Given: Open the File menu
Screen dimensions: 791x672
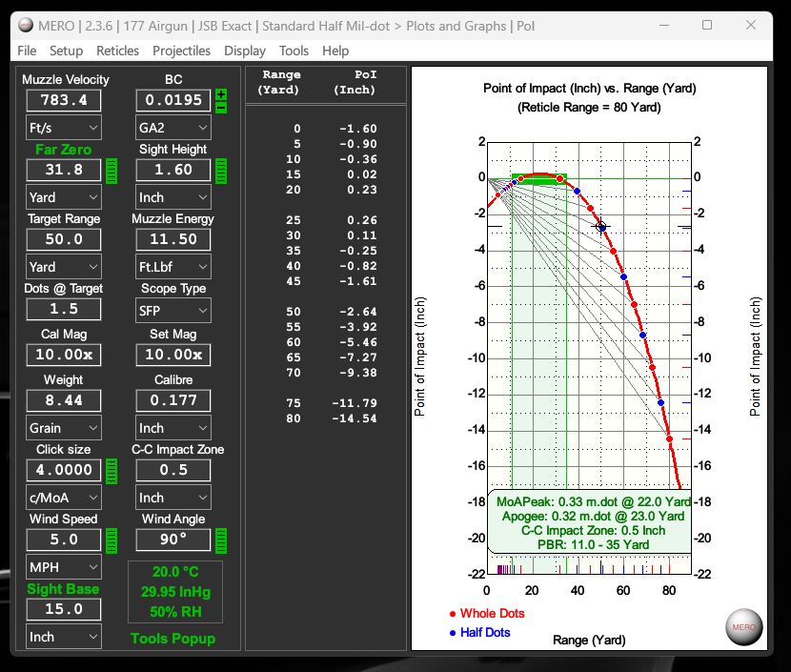Looking at the screenshot, I should click(x=27, y=51).
